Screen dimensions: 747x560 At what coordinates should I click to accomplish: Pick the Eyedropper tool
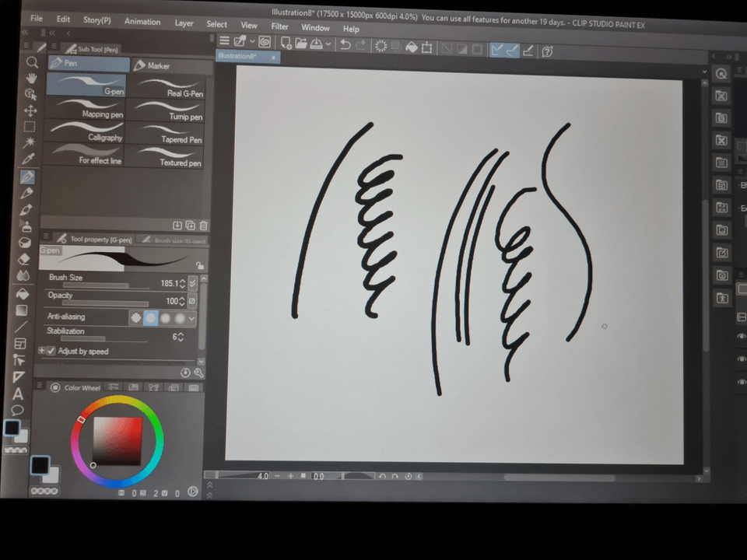(30, 159)
